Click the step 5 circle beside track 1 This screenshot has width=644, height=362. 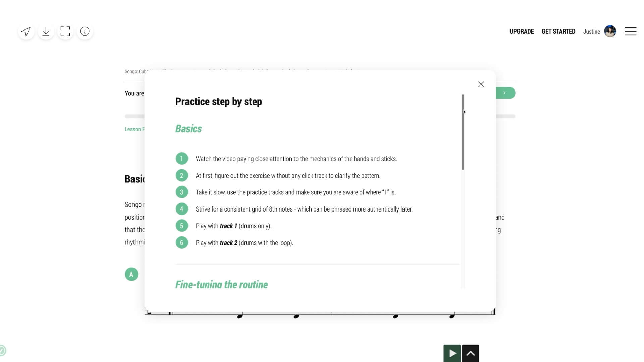pos(182,225)
